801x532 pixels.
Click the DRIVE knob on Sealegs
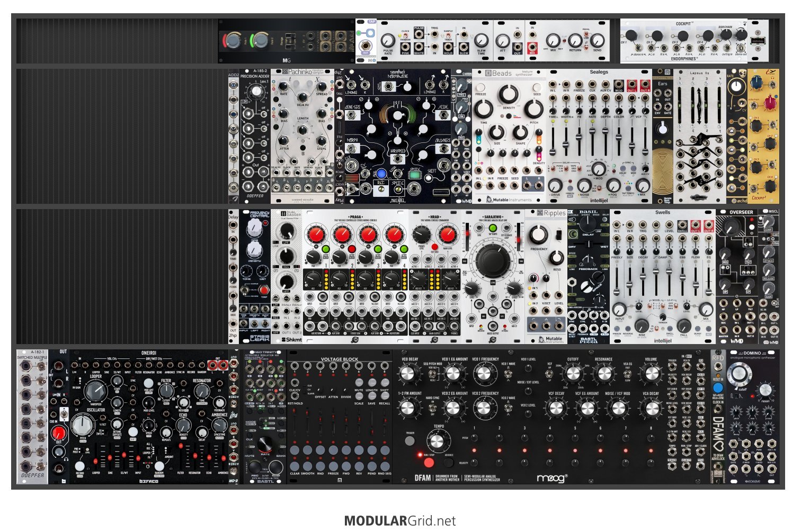pos(555,185)
